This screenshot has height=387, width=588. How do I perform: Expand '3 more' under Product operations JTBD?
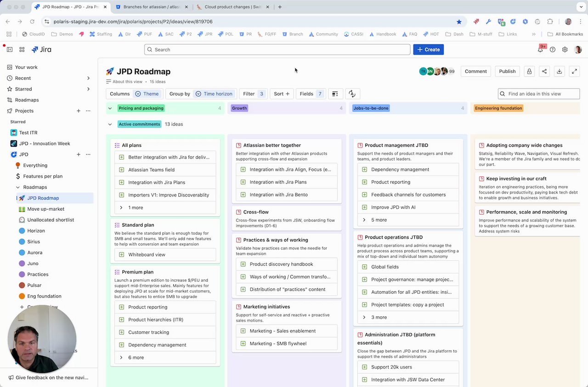click(x=408, y=317)
